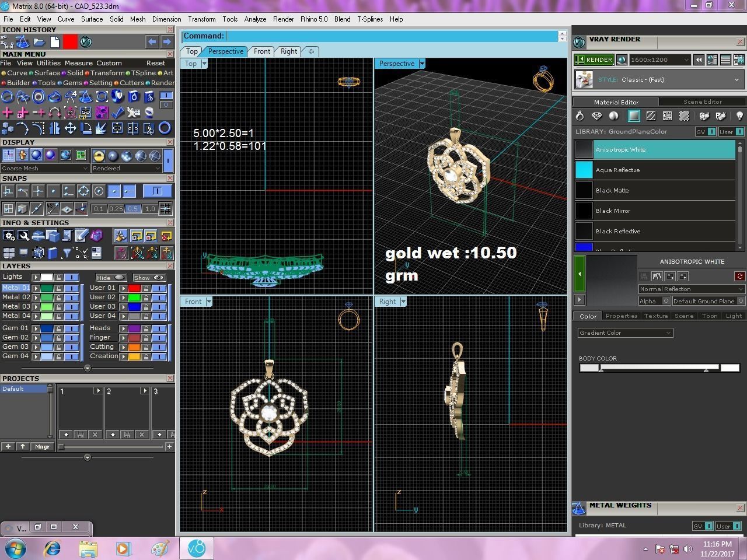Select the ring material icon in Material Editor
This screenshot has height=560, width=747.
point(580,116)
